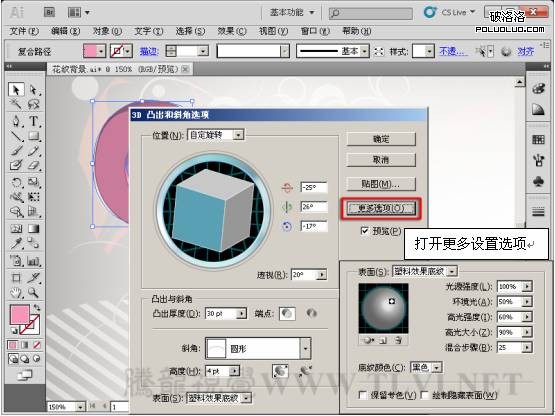The width and height of the screenshot is (555, 416).
Task: Select the Selection (black arrow) tool
Action: click(x=16, y=90)
